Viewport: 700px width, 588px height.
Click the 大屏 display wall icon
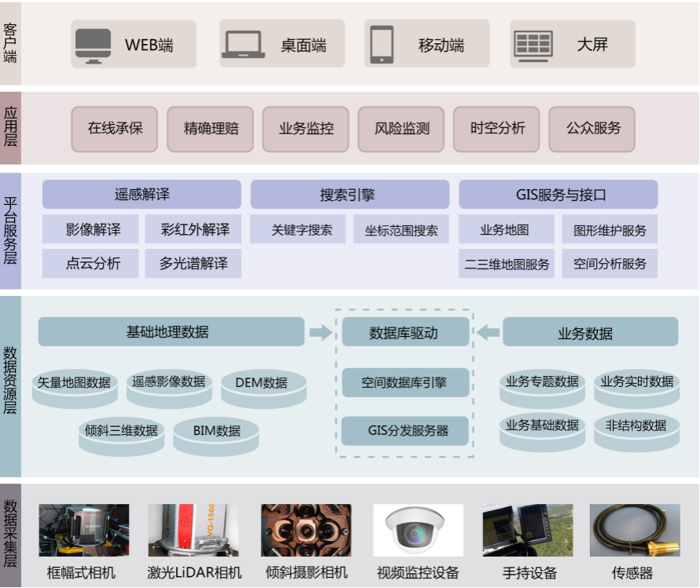coord(533,46)
